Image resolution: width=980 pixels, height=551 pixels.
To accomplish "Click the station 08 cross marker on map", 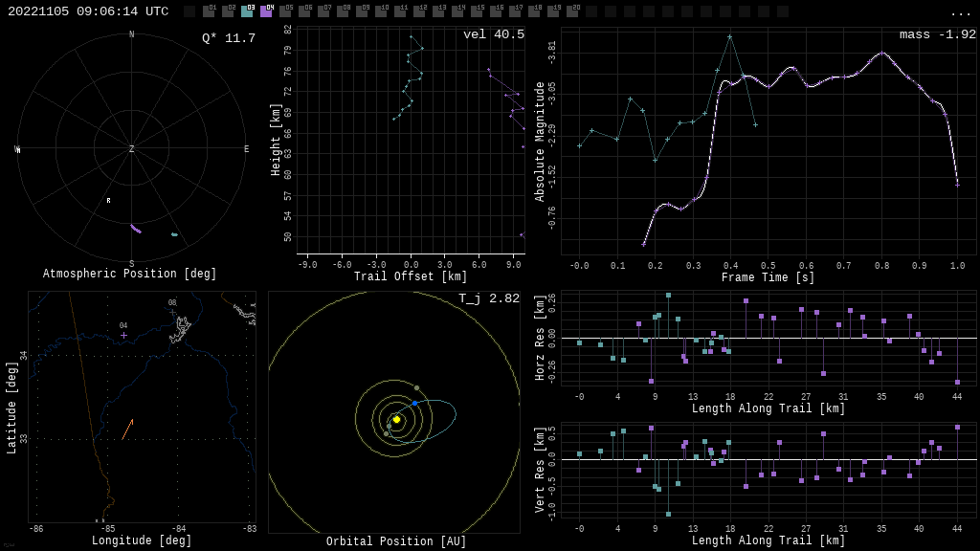I will coord(172,312).
